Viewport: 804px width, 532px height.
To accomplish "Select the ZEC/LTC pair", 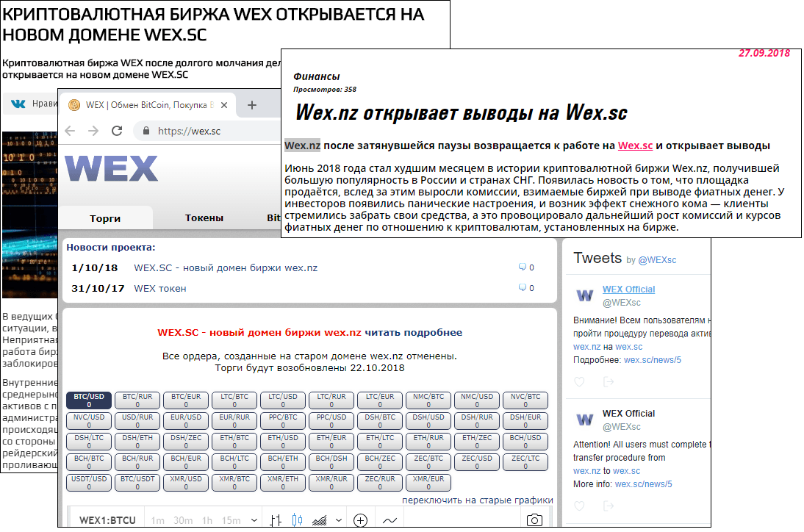I will pos(525,461).
